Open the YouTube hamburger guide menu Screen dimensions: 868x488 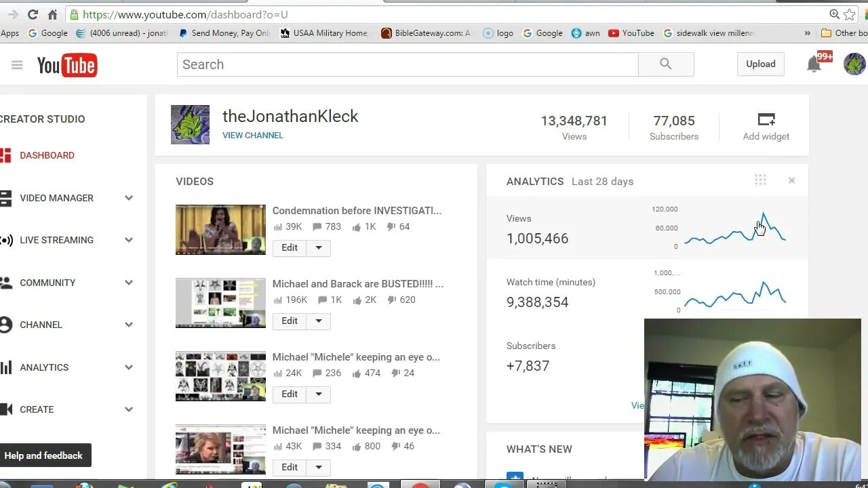(17, 64)
